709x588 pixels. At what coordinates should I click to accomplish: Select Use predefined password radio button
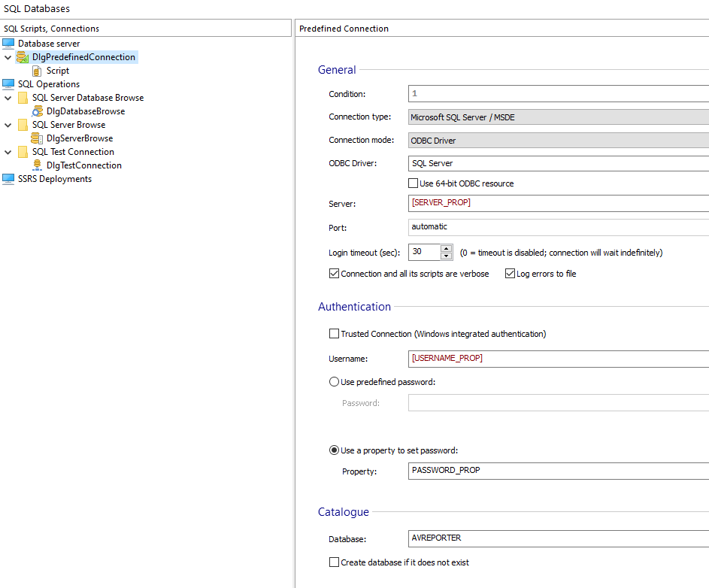pos(335,382)
